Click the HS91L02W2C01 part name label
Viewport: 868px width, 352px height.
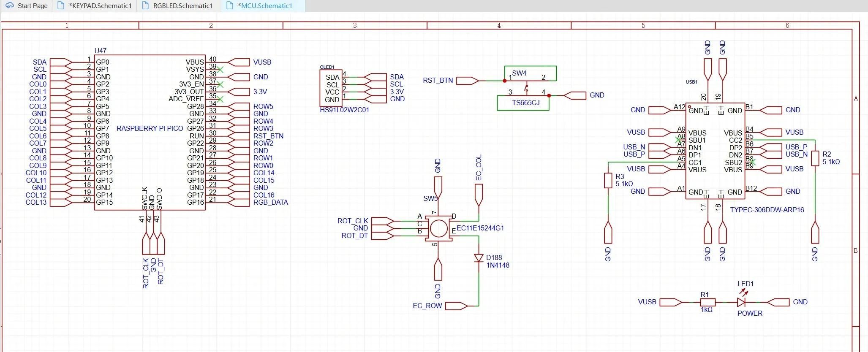[344, 110]
